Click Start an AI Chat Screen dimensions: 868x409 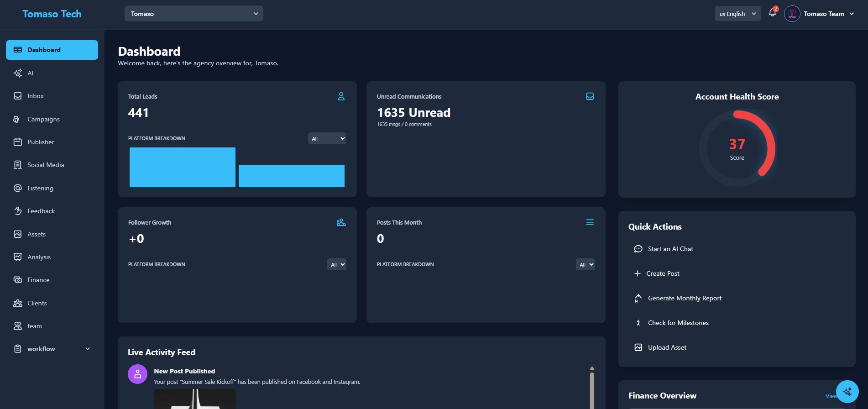670,249
